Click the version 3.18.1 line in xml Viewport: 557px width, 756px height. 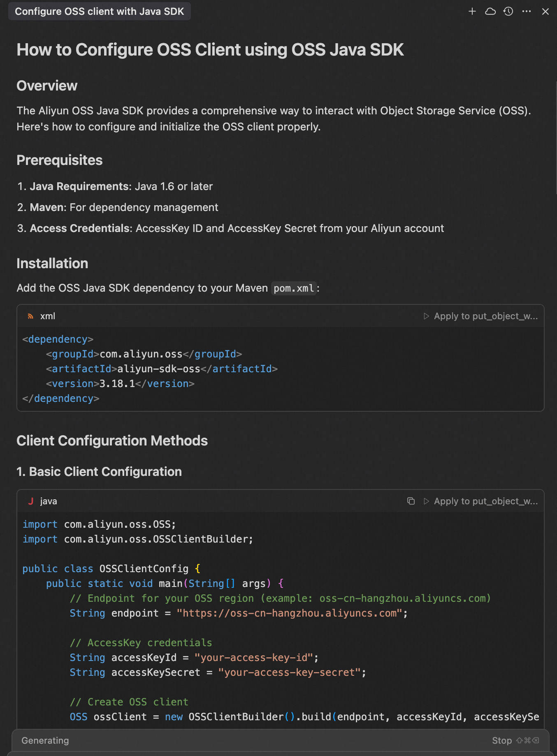[x=120, y=384]
